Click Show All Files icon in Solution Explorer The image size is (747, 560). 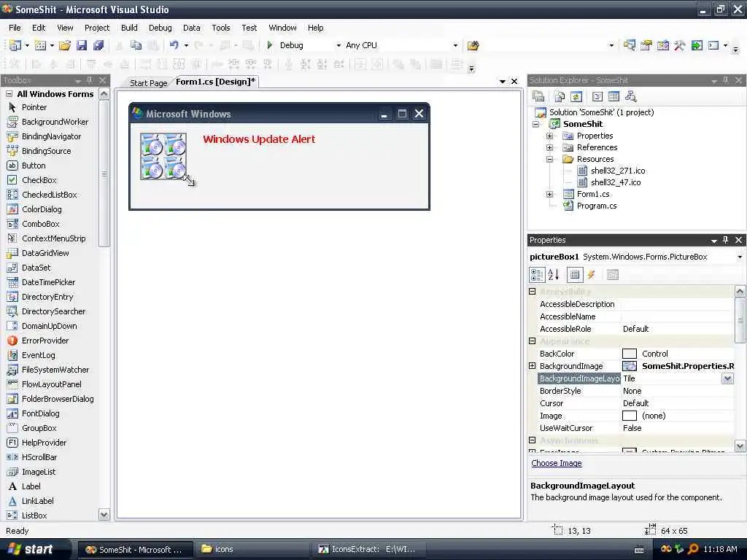[560, 97]
